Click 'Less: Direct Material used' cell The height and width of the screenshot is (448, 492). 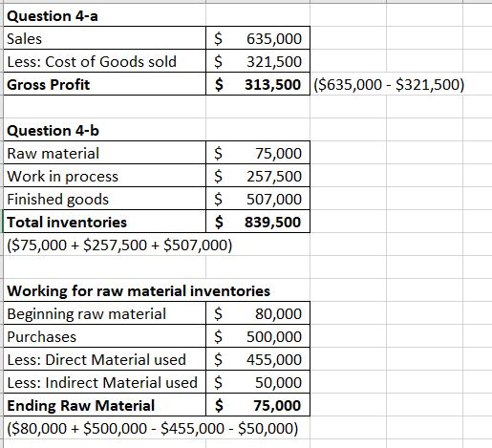(x=104, y=359)
